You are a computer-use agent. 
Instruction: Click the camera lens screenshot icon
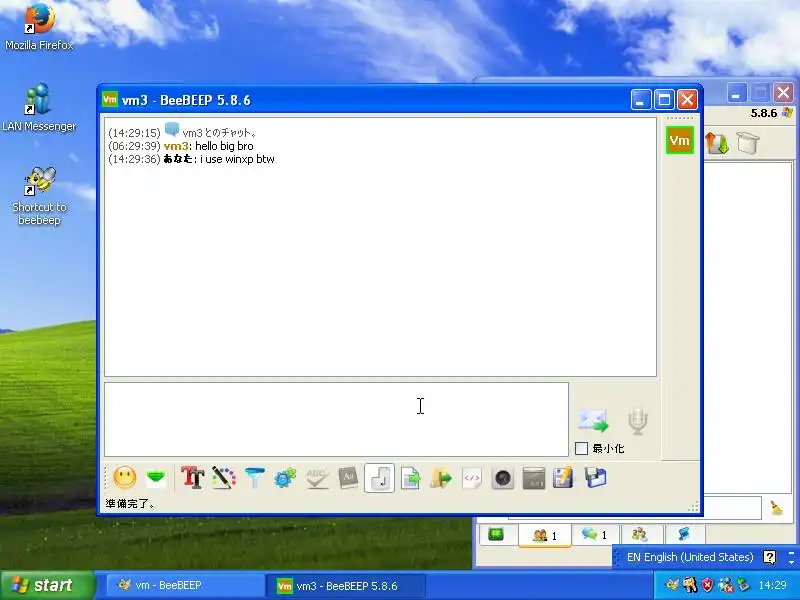pyautogui.click(x=503, y=478)
